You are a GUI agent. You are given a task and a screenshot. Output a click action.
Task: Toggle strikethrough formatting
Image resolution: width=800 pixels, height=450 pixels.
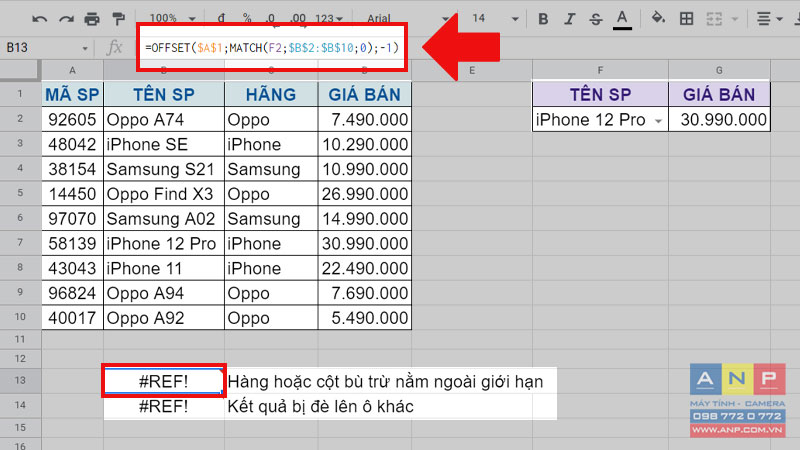tap(595, 19)
